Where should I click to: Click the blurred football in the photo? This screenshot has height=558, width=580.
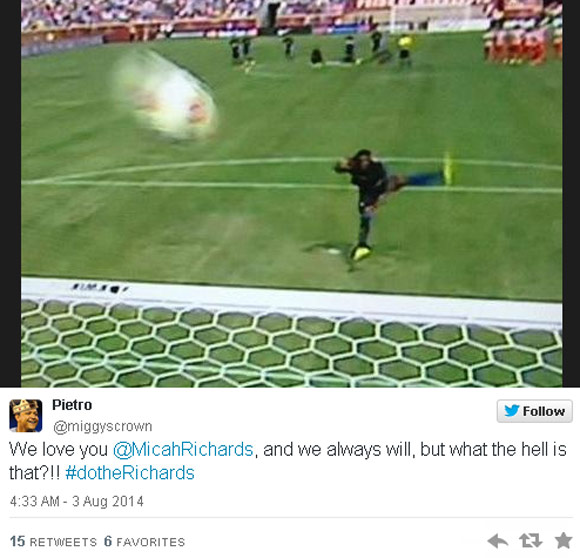[x=165, y=96]
